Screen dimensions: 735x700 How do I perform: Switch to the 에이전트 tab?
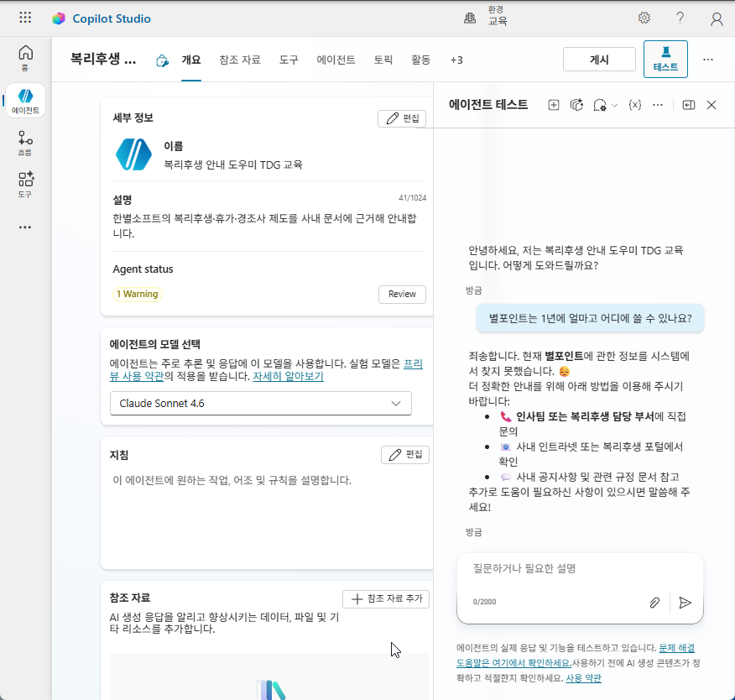click(x=336, y=60)
